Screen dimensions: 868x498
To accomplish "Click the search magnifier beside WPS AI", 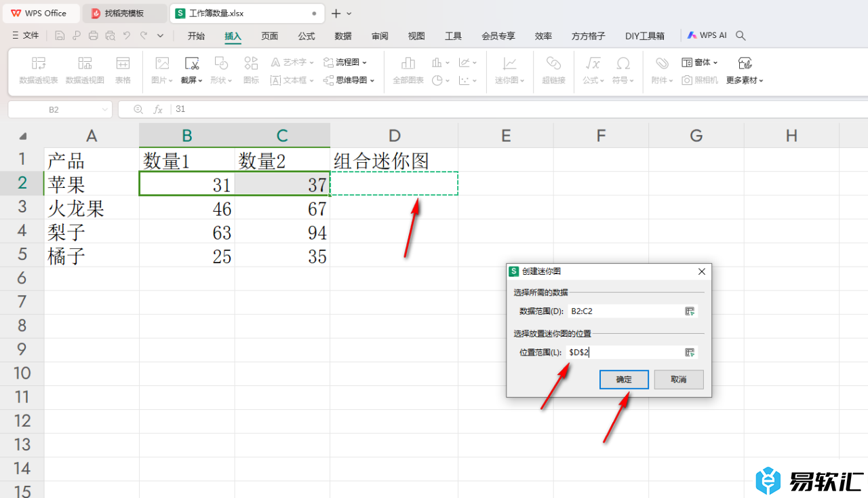I will pyautogui.click(x=741, y=35).
